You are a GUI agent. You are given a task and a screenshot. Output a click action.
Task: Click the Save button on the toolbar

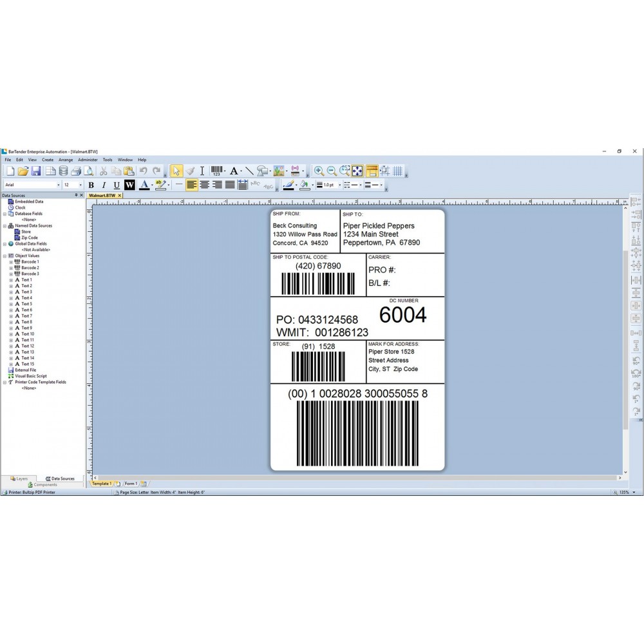[x=37, y=171]
